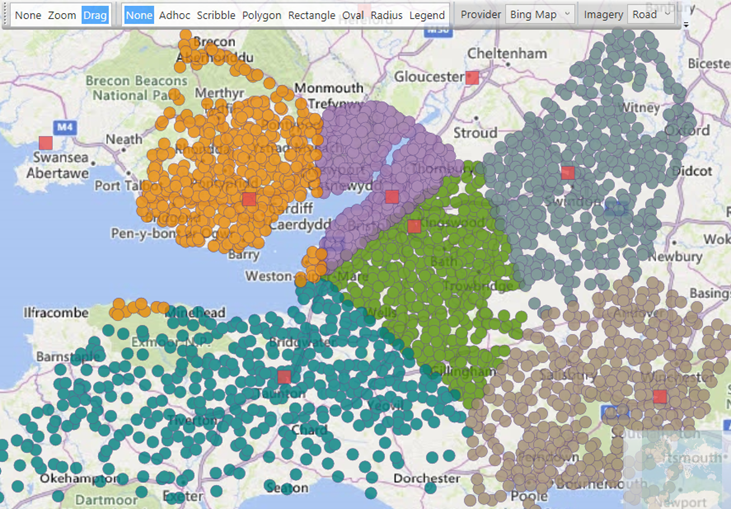Click red square marker in green cluster
Viewport: 731px width, 509px height.
coord(414,227)
